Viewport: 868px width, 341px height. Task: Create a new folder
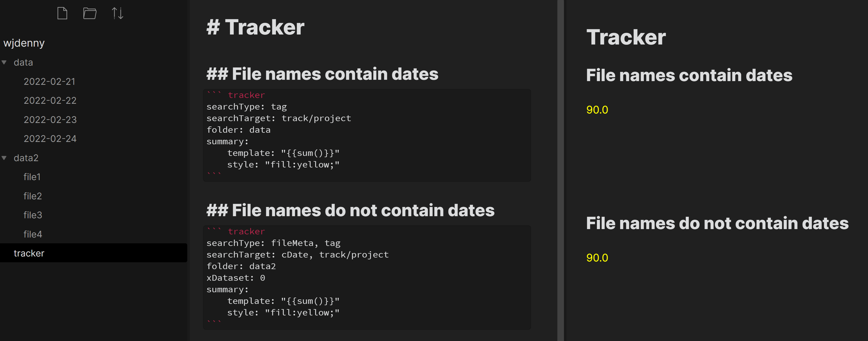[89, 13]
